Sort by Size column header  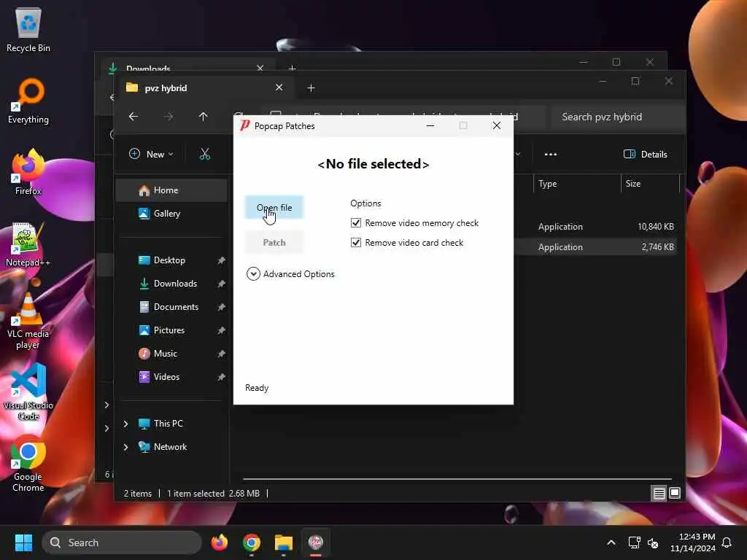[650, 184]
